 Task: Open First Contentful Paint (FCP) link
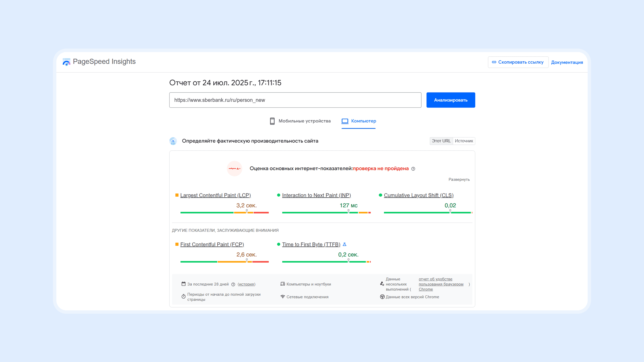pos(212,245)
